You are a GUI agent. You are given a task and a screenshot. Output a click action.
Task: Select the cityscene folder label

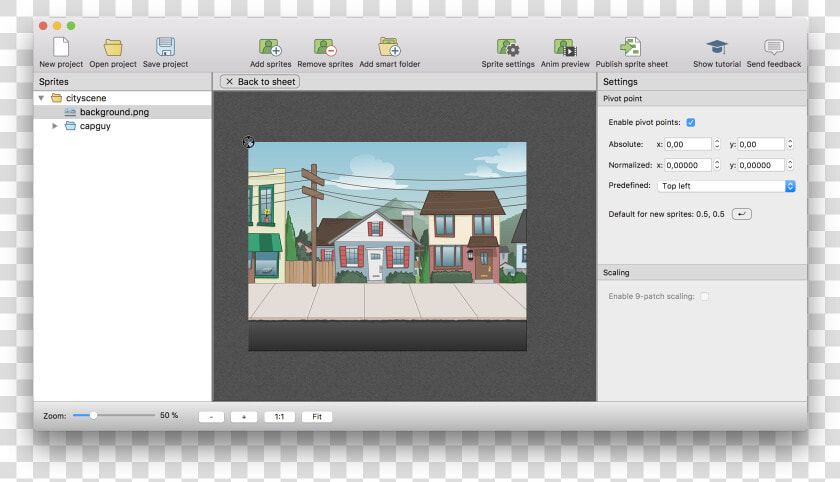pos(86,98)
